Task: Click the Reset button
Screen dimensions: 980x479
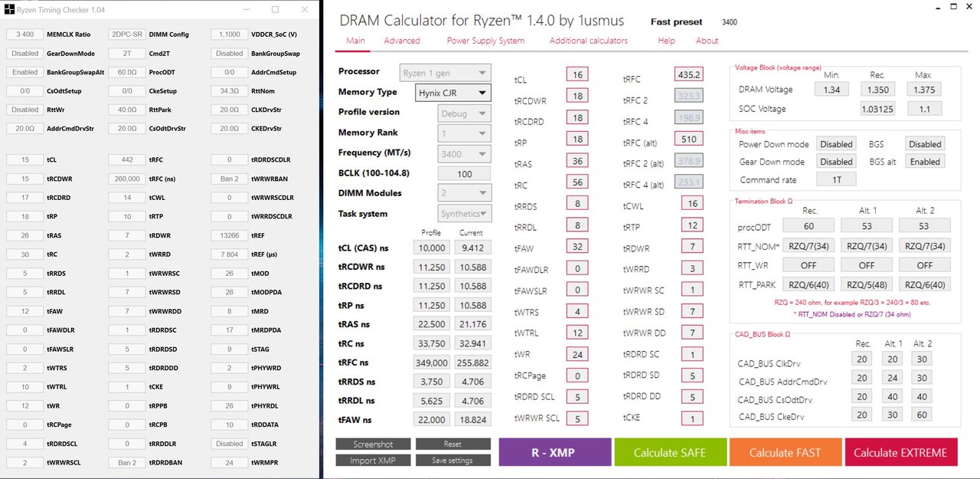Action: [452, 444]
